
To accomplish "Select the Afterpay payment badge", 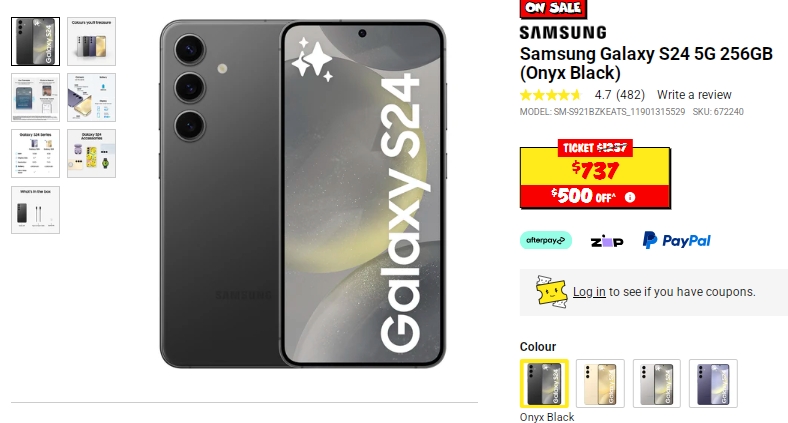I will pos(546,240).
